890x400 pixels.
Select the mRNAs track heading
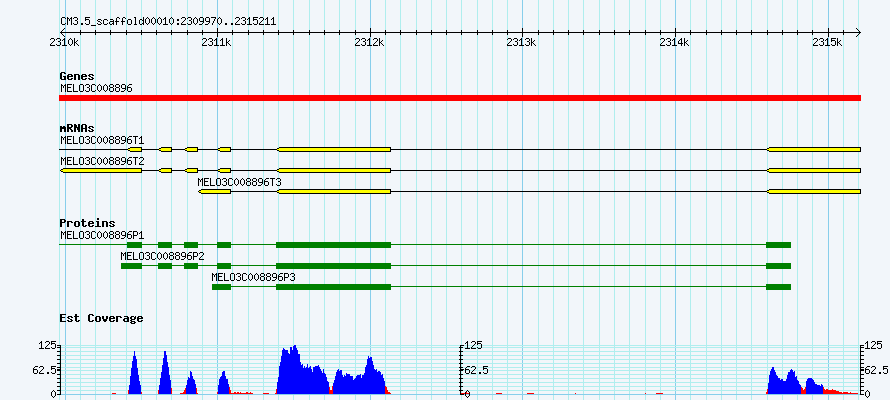77,128
